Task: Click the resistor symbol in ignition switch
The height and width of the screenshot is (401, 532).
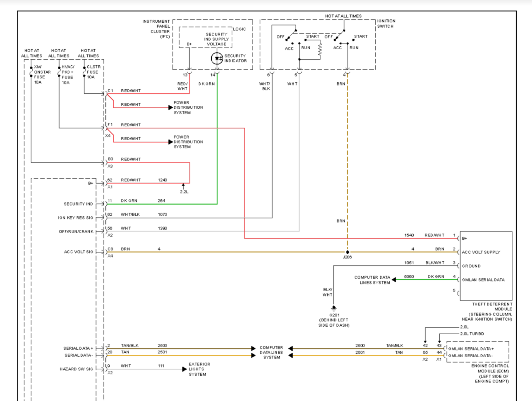Action: [320, 49]
